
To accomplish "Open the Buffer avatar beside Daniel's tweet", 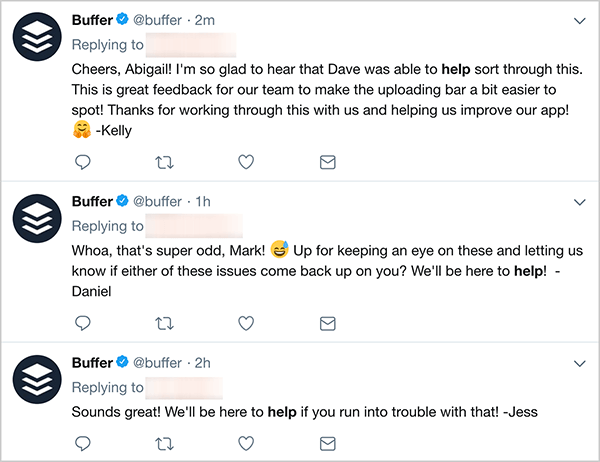I will 37,218.
